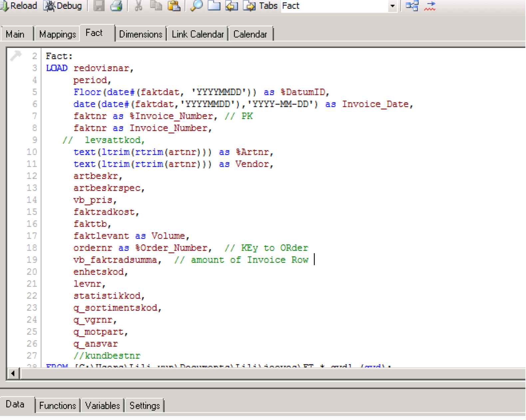526x420 pixels.
Task: Open the Tabs dropdown arrow
Action: click(393, 6)
